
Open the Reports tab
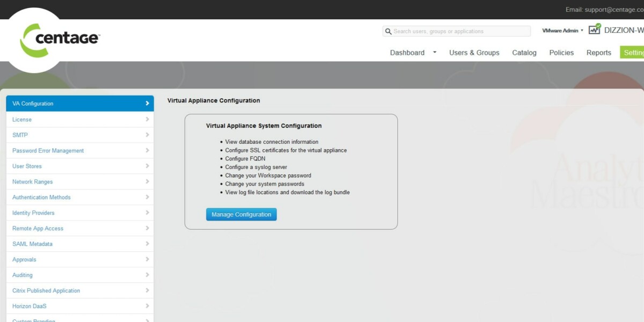point(598,53)
